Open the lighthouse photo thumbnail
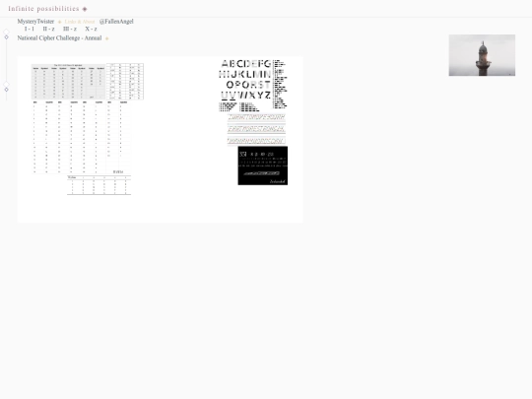This screenshot has width=532, height=399. (x=482, y=55)
